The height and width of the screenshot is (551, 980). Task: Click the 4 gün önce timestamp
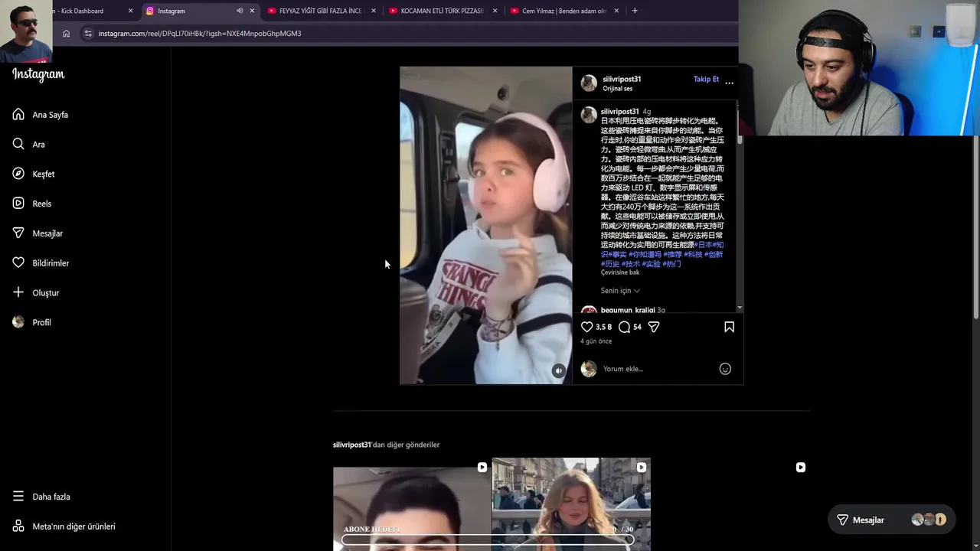(x=596, y=341)
